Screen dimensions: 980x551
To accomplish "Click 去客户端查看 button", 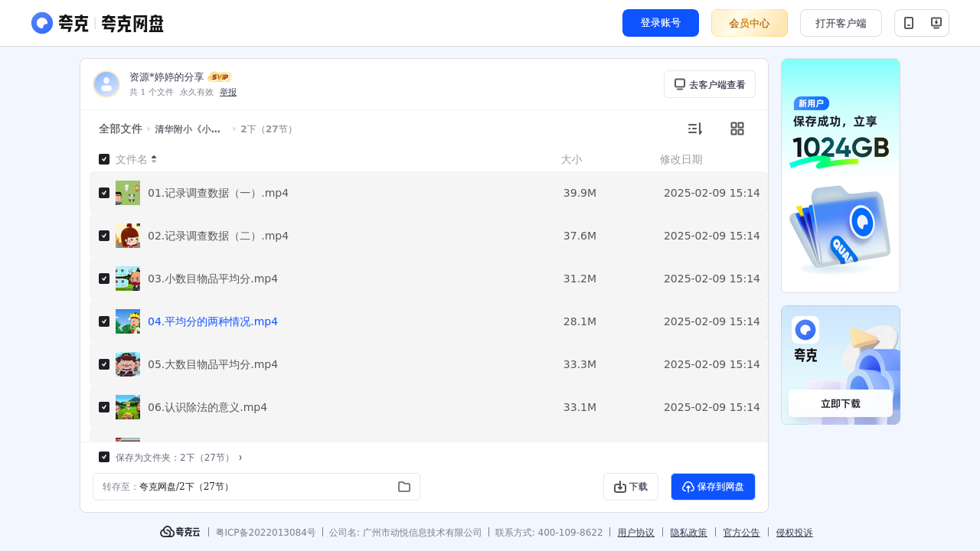I will coord(710,84).
